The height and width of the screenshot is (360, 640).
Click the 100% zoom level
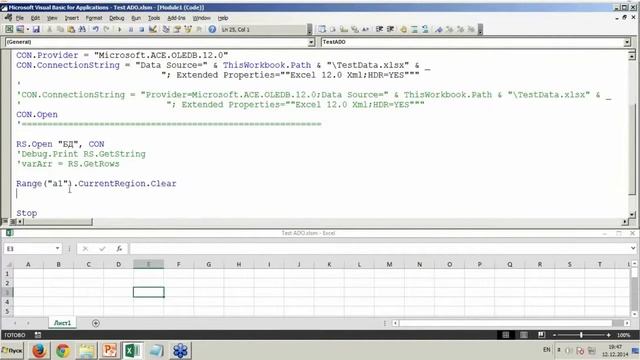pos(623,335)
